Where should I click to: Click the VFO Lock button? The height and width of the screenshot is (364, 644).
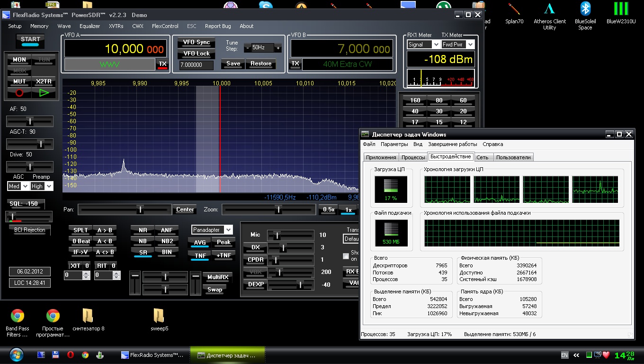point(197,54)
